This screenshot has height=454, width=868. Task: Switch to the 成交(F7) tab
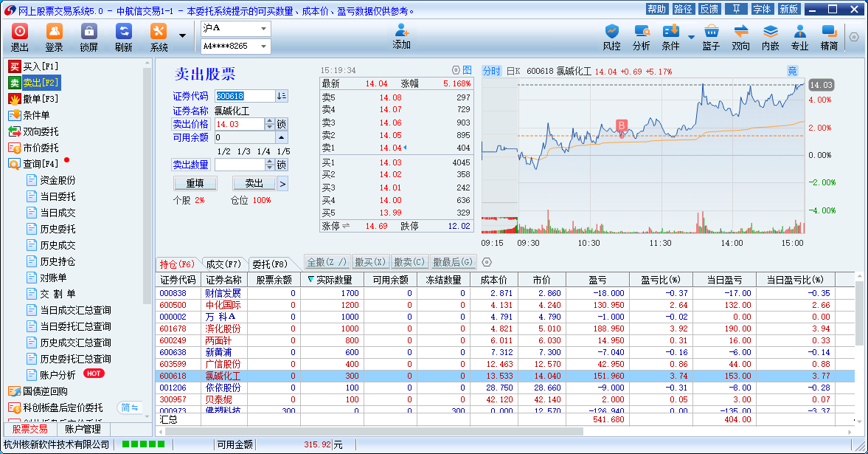[x=223, y=264]
